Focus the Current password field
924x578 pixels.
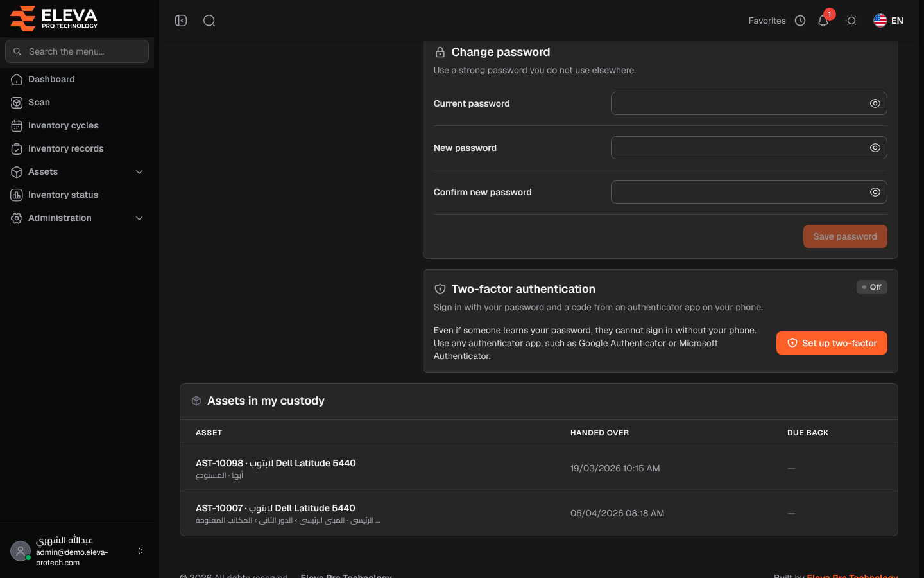pos(749,103)
